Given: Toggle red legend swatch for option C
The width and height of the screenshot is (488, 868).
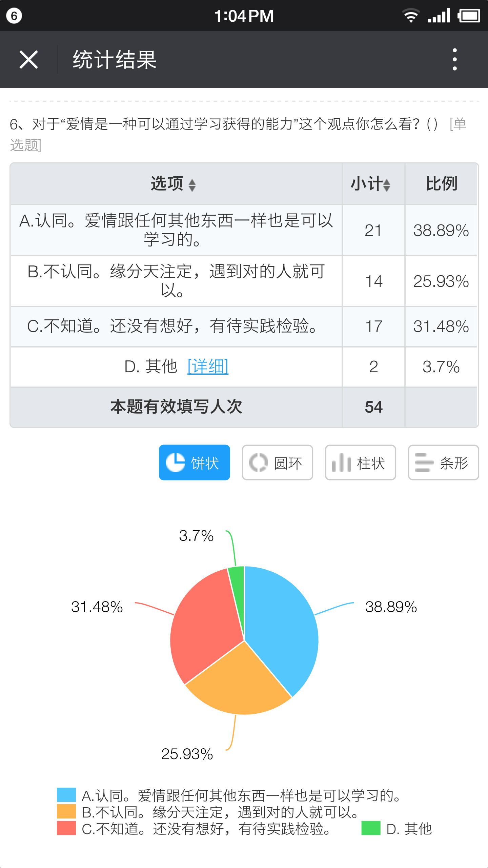Looking at the screenshot, I should (66, 828).
